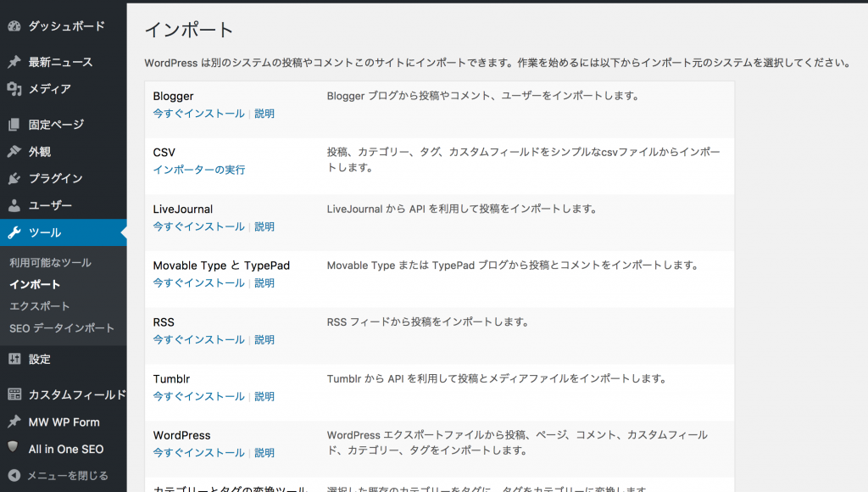Click the インポート page heading

189,30
